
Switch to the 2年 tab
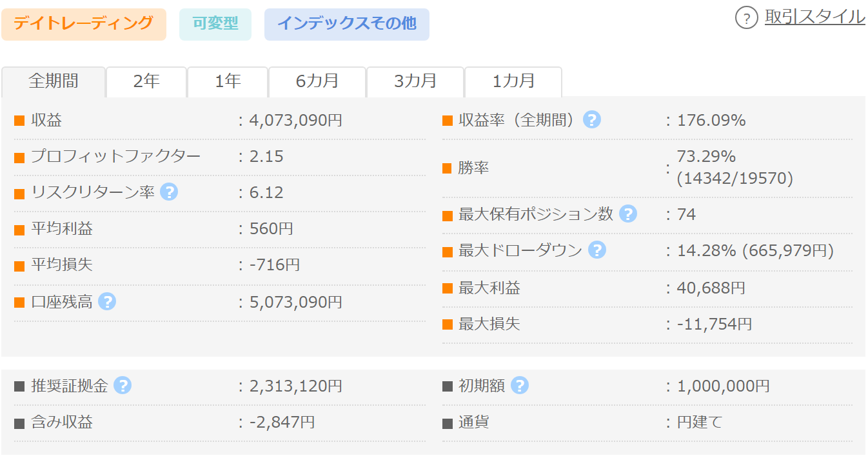coord(146,81)
